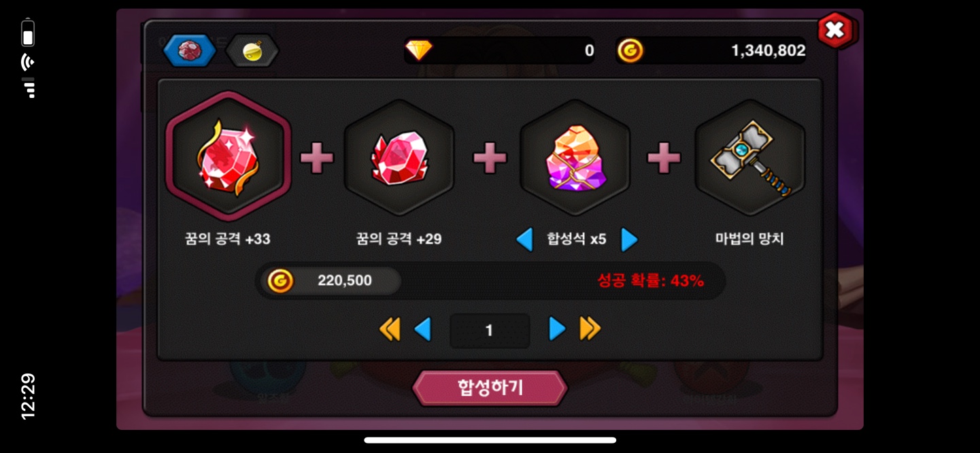Increase 합성석 count with right arrow
Image resolution: width=980 pixels, height=453 pixels.
pyautogui.click(x=630, y=239)
